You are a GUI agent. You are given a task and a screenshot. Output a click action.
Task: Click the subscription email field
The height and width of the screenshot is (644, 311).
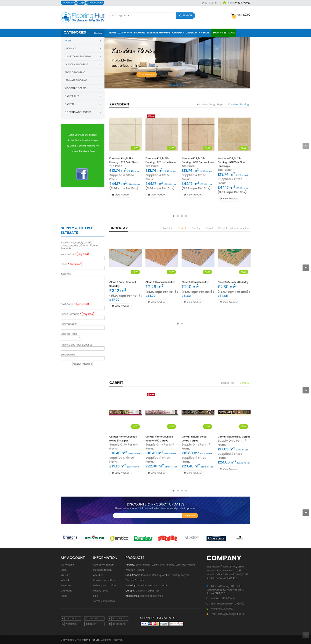[147, 516]
